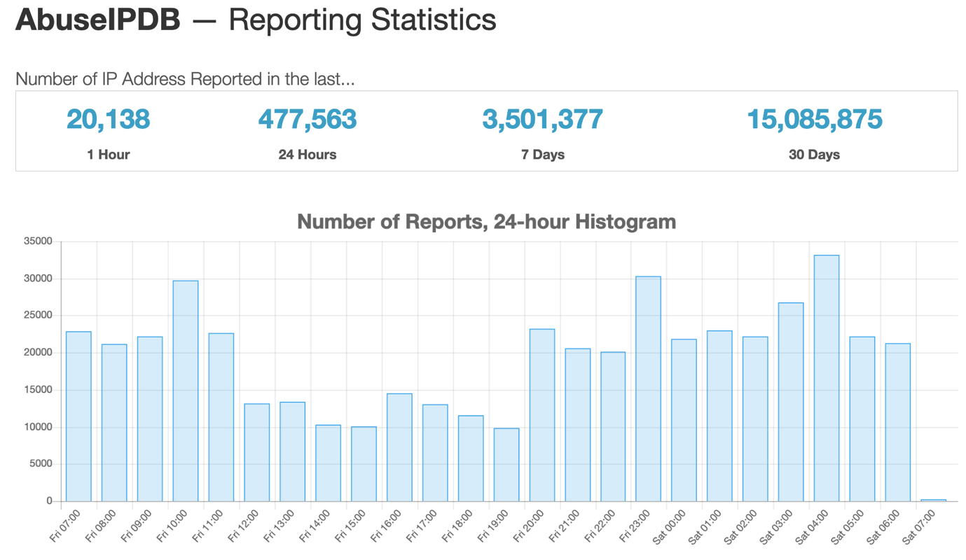Click the '1 Hour' label

(x=109, y=155)
